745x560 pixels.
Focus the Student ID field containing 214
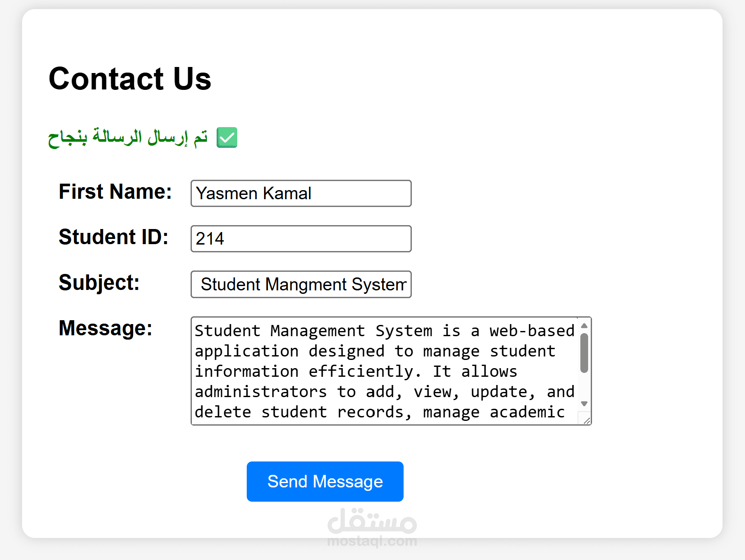301,239
